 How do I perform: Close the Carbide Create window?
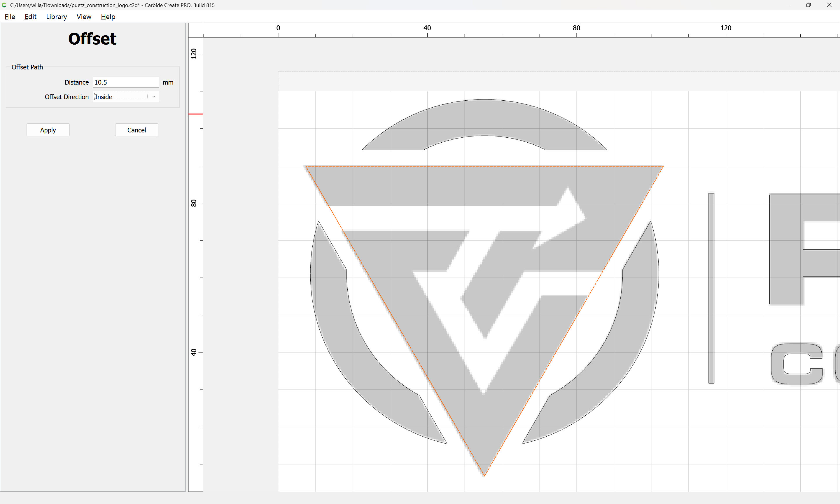click(829, 5)
